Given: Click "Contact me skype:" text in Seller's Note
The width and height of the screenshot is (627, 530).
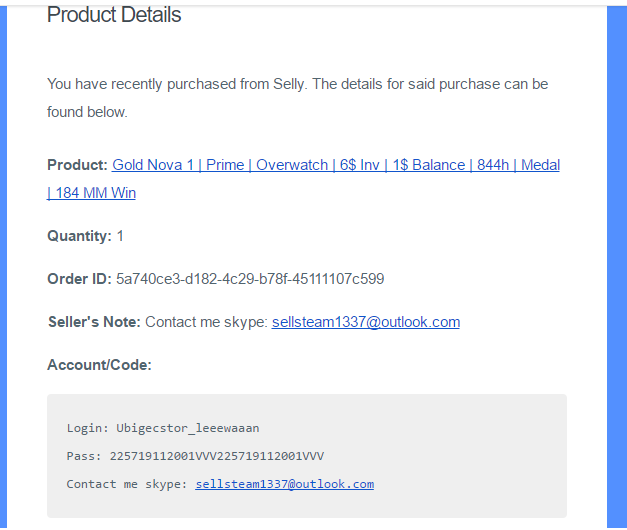Looking at the screenshot, I should 206,322.
